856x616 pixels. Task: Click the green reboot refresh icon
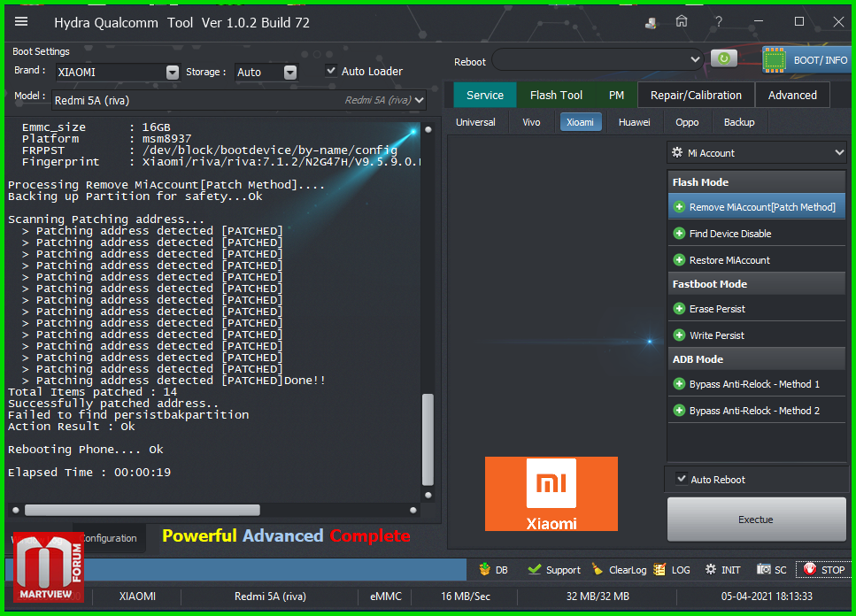[724, 58]
